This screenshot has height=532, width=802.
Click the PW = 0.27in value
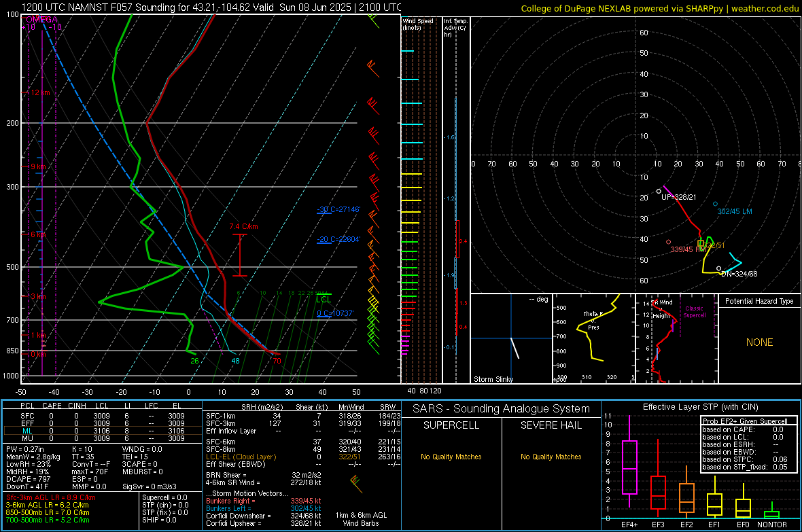24,449
